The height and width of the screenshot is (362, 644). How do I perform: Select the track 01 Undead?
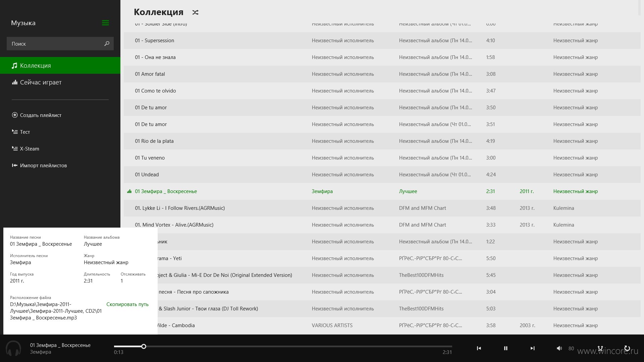382,175
